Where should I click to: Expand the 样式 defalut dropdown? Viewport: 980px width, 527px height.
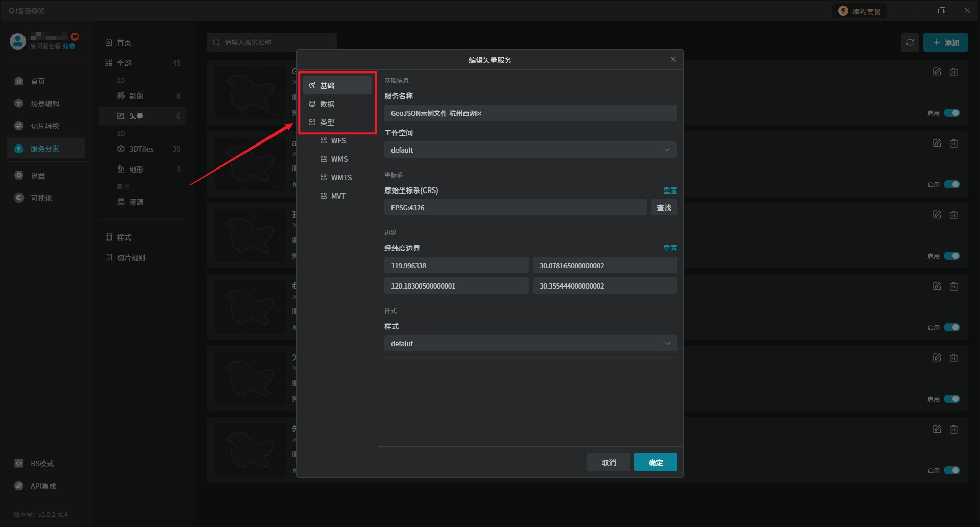[530, 344]
